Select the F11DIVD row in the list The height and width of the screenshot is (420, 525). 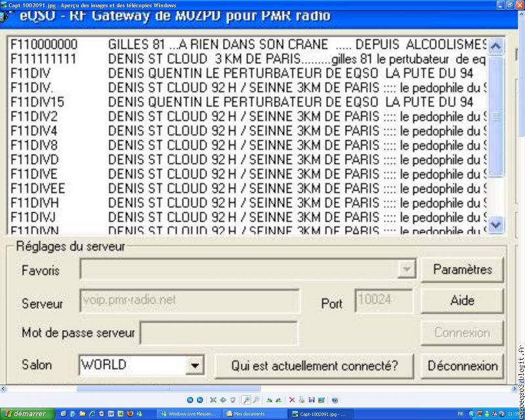point(247,159)
